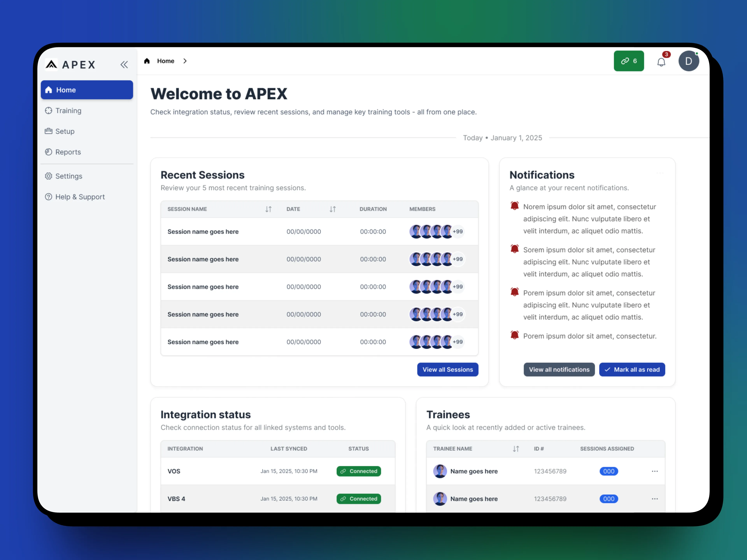747x560 pixels.
Task: Click Connected status badge for VOS
Action: [359, 472]
